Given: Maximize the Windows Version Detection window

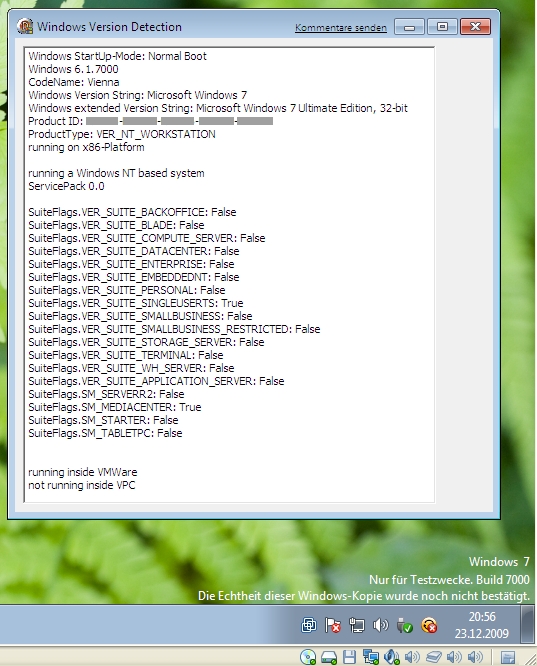Looking at the screenshot, I should point(442,27).
